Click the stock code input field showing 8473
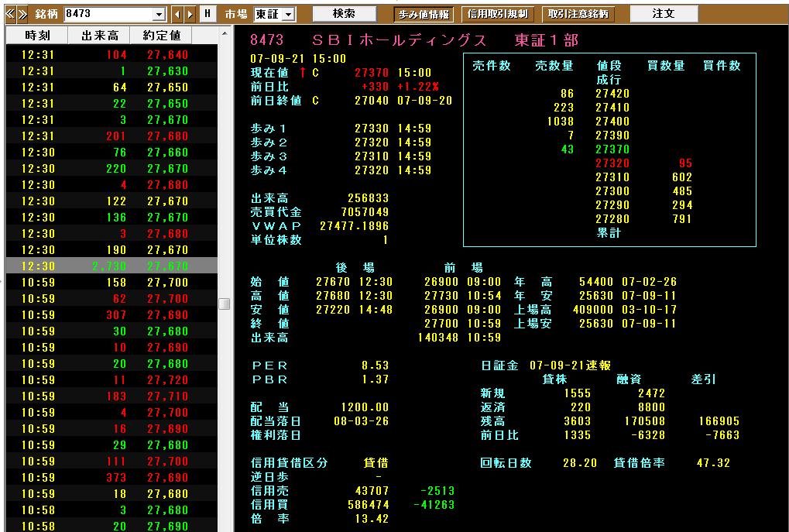789x532 pixels. [x=109, y=14]
